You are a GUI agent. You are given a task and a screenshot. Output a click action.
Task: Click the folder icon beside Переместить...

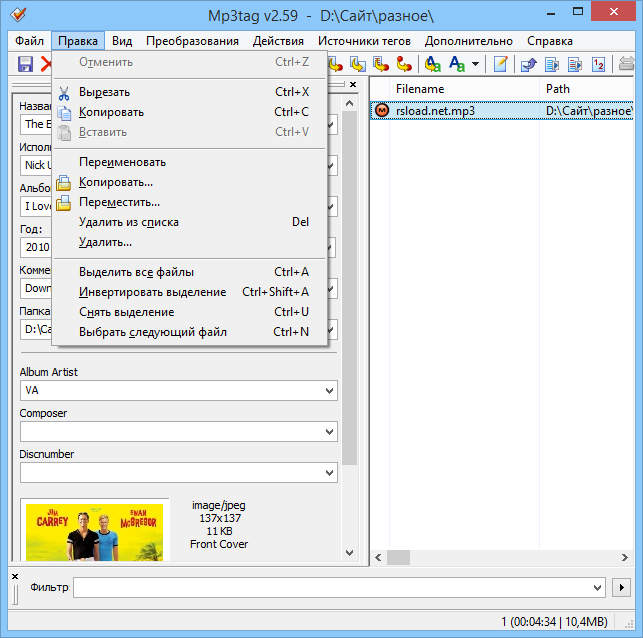pyautogui.click(x=64, y=203)
